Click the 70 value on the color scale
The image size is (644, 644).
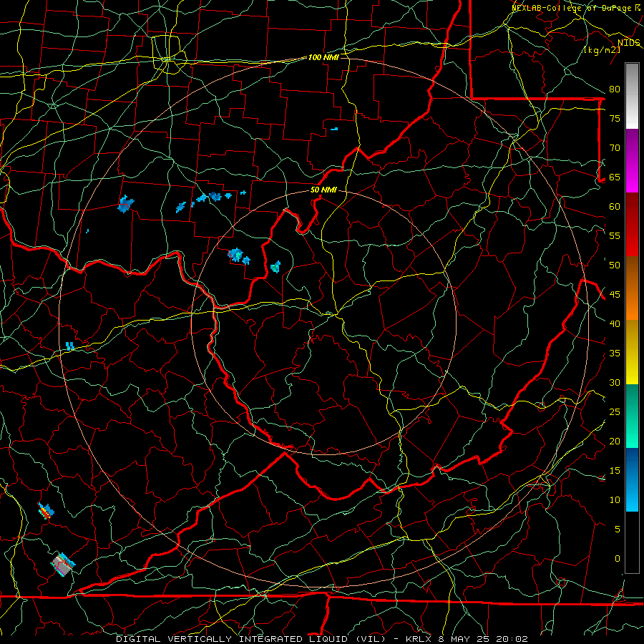[615, 148]
